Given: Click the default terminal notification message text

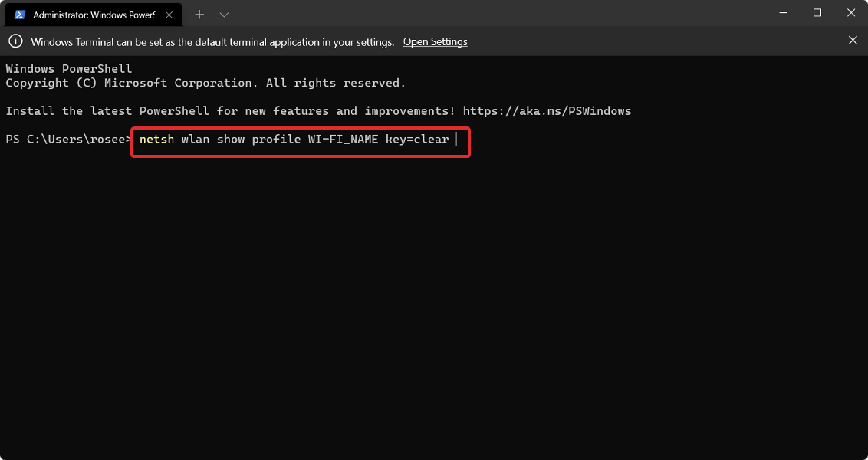Looking at the screenshot, I should (212, 42).
